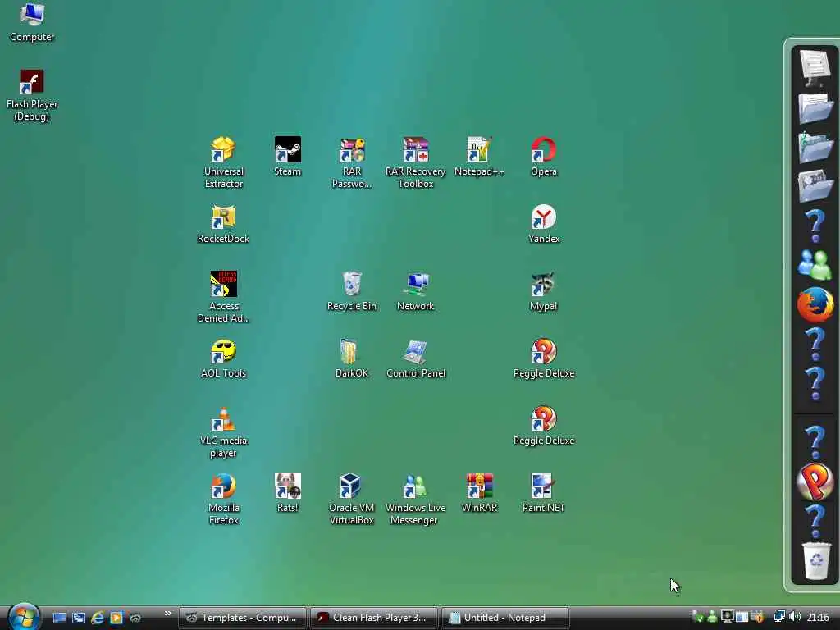Click the two-people Messenger icon in RocketDock

coord(815,265)
